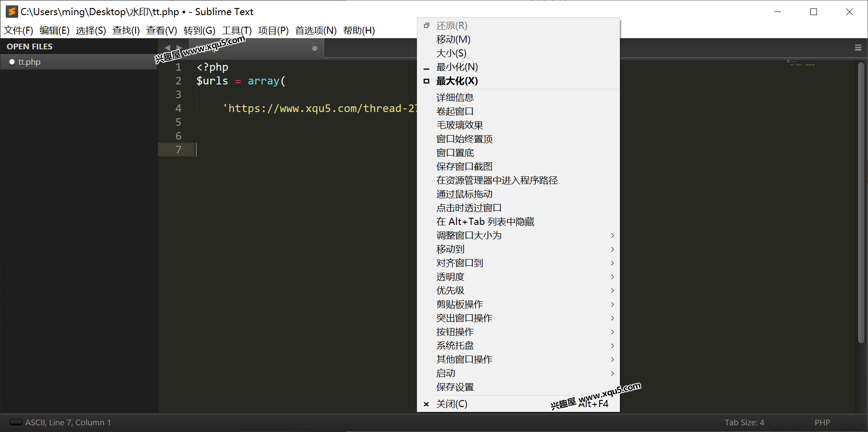
Task: Minimize the Sublime Text window
Action: (x=777, y=12)
